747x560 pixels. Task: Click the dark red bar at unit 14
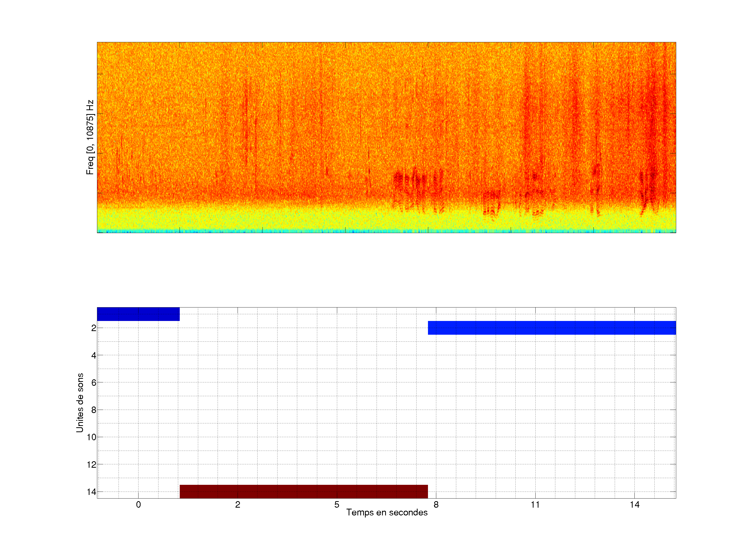coord(303,492)
